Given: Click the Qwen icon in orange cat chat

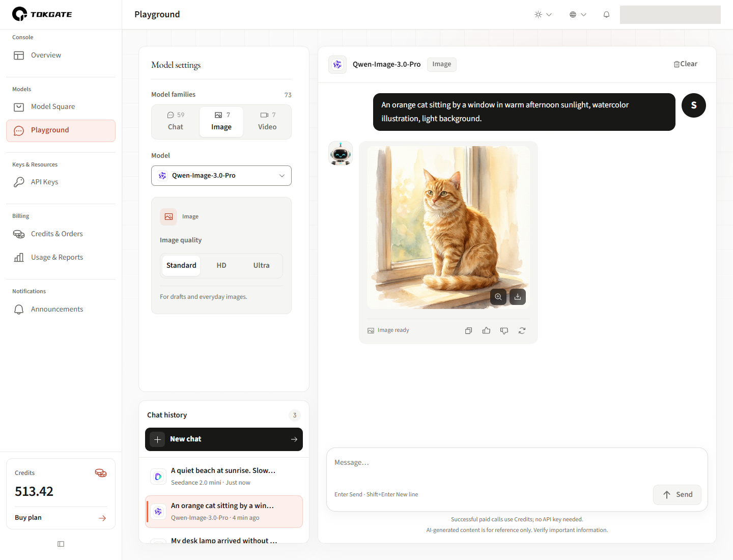Looking at the screenshot, I should click(158, 512).
